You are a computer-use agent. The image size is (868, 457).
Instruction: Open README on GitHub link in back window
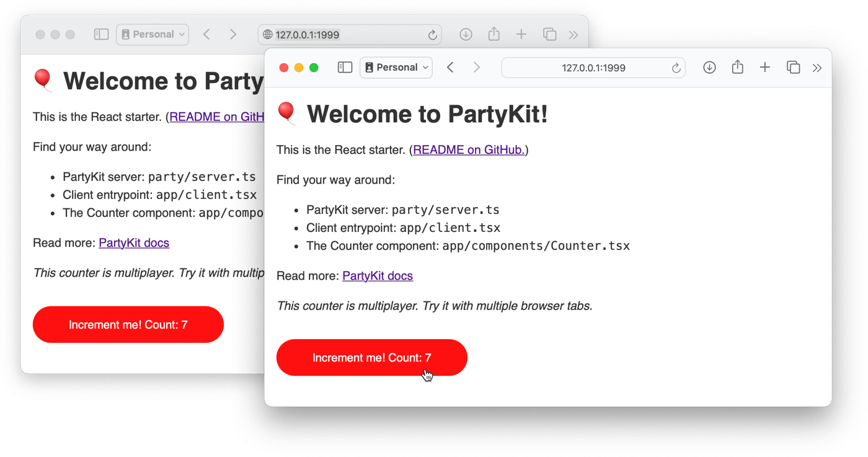(x=217, y=117)
